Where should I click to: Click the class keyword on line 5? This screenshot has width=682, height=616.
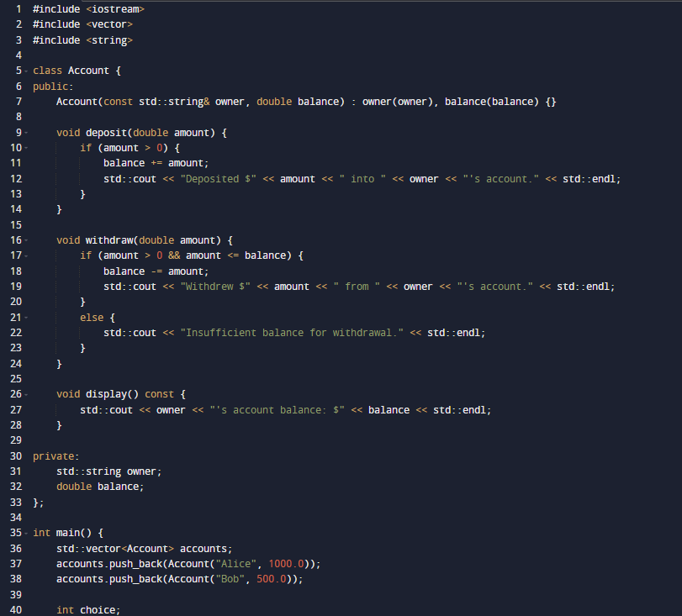pyautogui.click(x=46, y=70)
